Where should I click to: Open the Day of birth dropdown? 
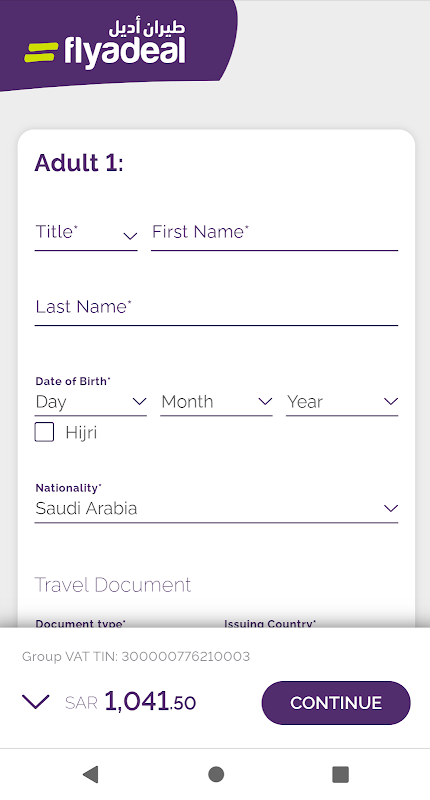tap(90, 403)
